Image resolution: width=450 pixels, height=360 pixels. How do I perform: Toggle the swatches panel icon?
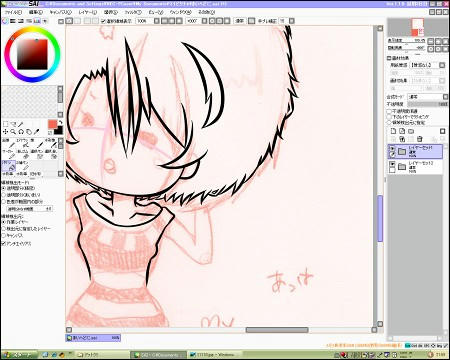click(37, 21)
